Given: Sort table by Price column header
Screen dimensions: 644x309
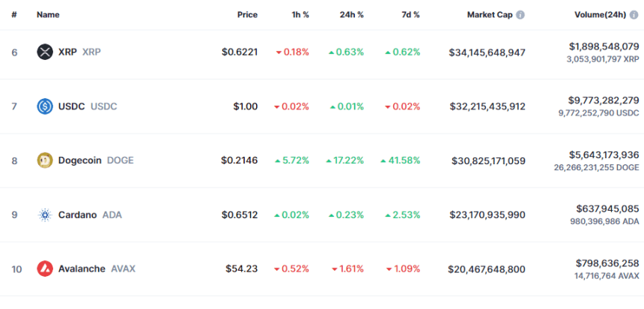Looking at the screenshot, I should click(247, 15).
